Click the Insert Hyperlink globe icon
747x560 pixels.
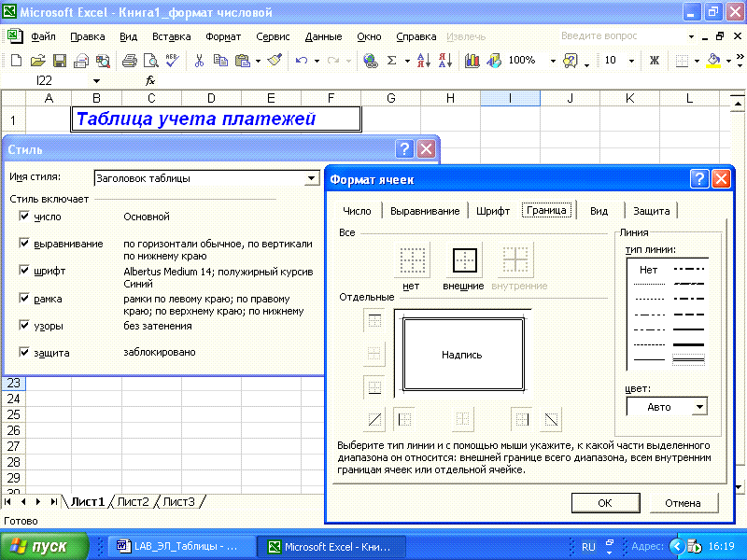coord(370,61)
